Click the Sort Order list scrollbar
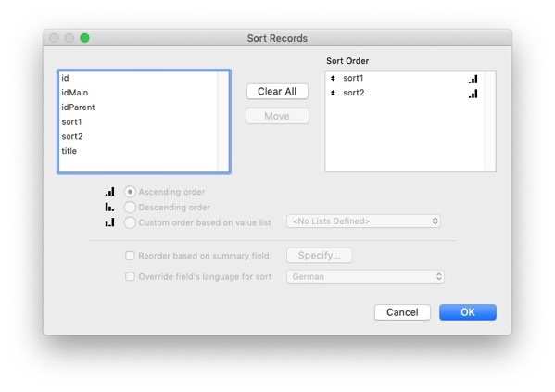The height and width of the screenshot is (392, 555). point(490,121)
